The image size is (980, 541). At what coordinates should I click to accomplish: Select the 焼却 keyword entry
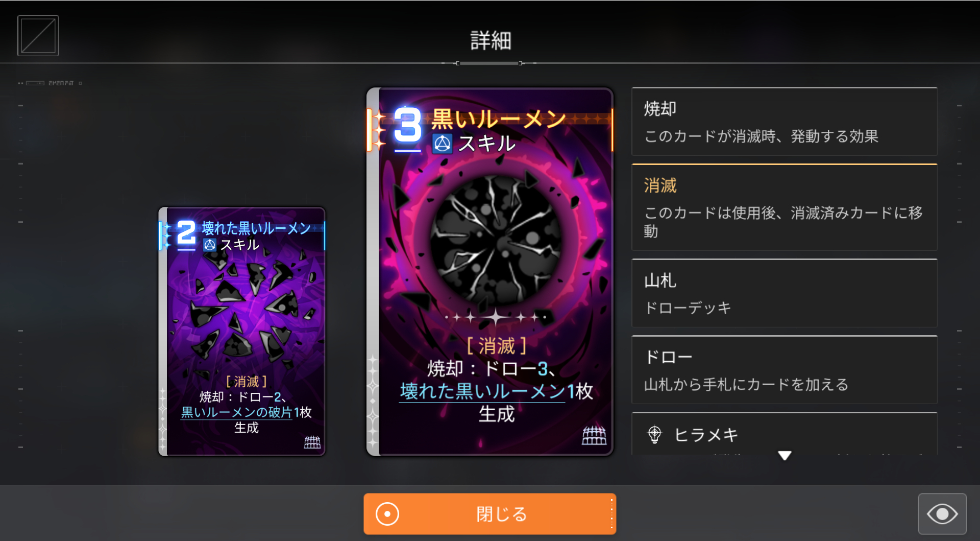point(785,122)
